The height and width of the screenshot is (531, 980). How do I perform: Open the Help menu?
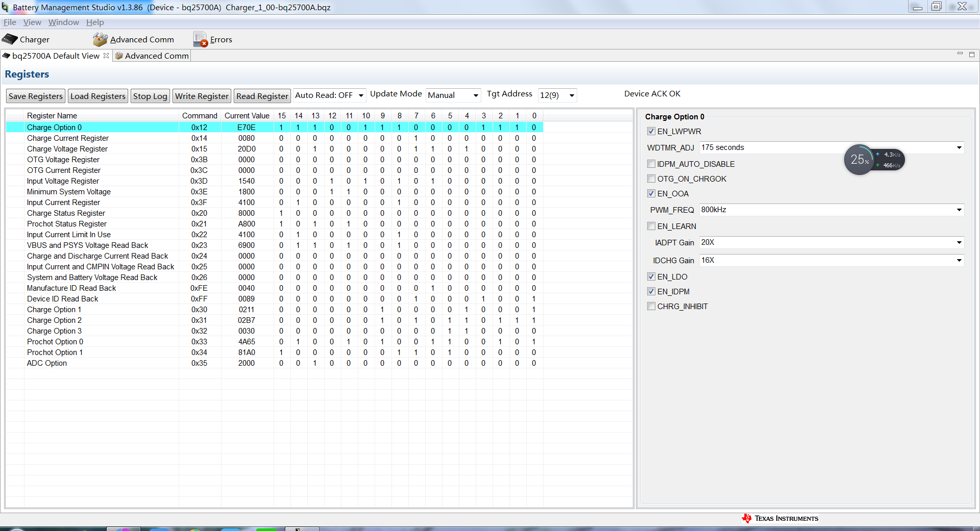pyautogui.click(x=95, y=22)
